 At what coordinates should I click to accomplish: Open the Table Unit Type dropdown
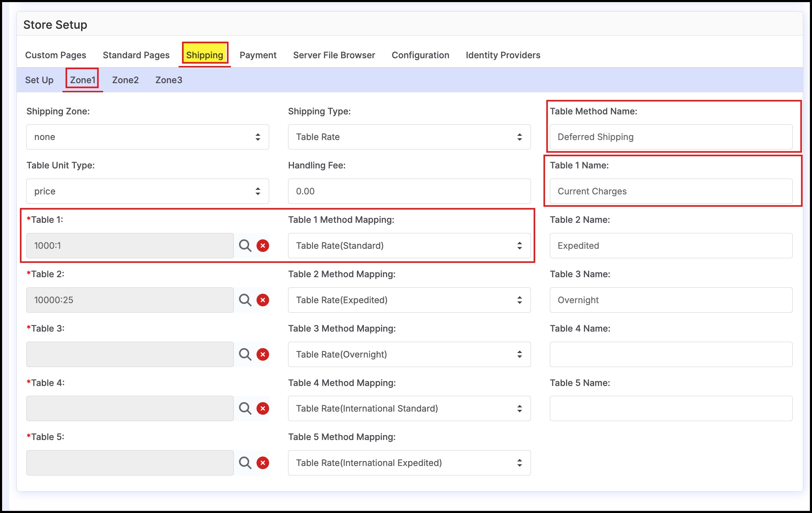click(x=148, y=191)
